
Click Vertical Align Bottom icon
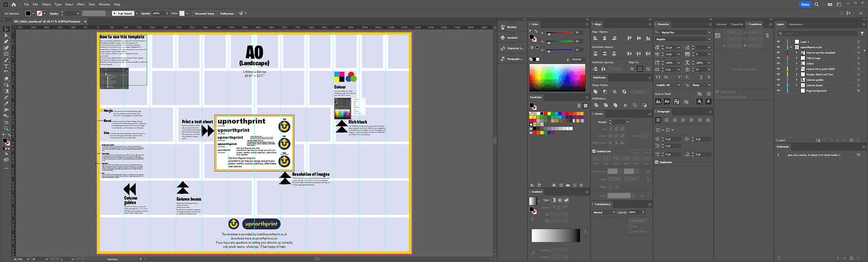648,38
